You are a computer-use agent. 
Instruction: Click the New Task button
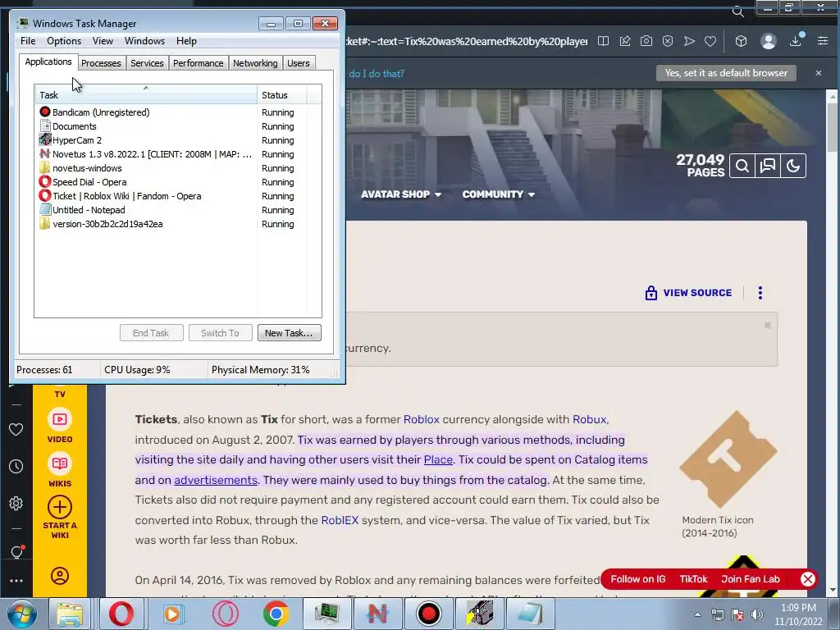pyautogui.click(x=290, y=333)
